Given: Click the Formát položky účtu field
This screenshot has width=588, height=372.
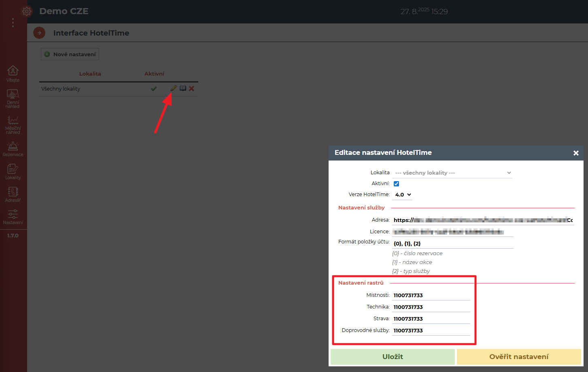Looking at the screenshot, I should (453, 243).
